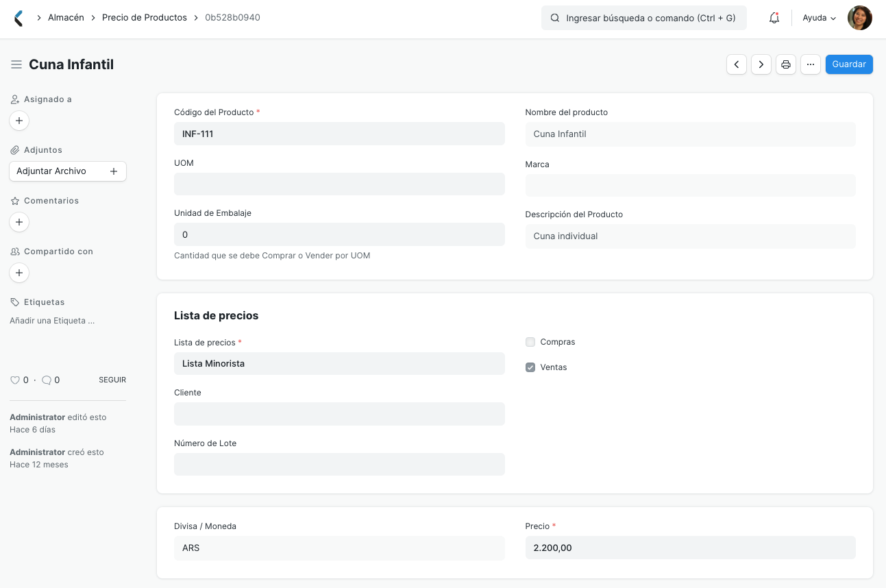Open Precio de Productos breadcrumb
The image size is (886, 588).
click(x=145, y=18)
